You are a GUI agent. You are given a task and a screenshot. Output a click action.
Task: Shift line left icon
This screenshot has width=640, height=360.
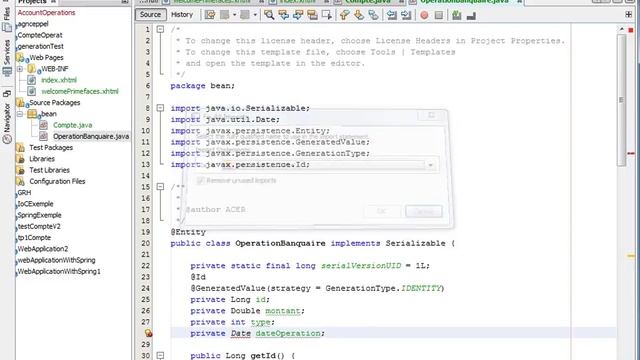click(391, 15)
